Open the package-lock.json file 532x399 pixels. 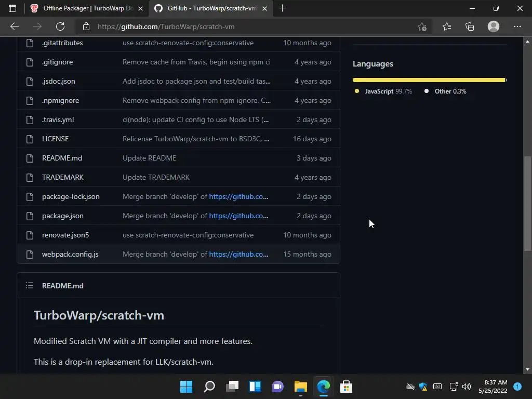point(71,196)
